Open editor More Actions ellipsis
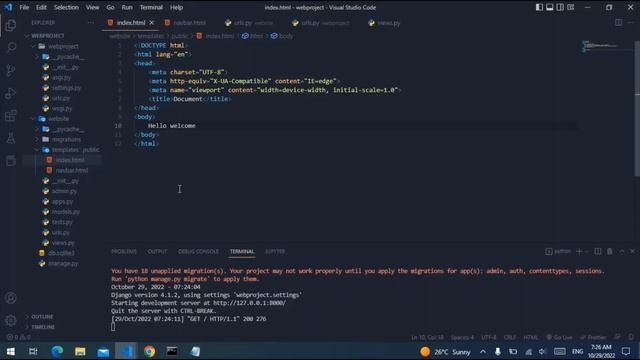 [631, 23]
